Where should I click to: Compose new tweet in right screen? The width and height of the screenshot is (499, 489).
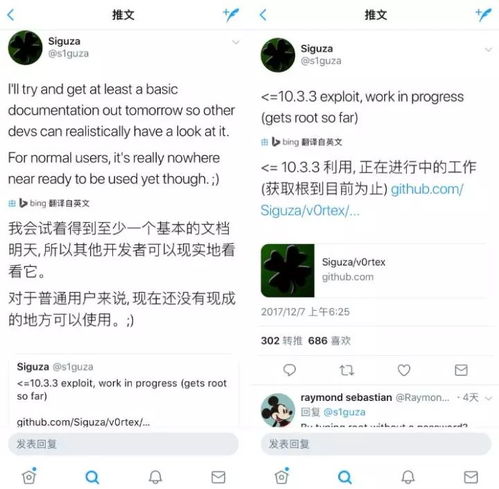click(x=484, y=15)
